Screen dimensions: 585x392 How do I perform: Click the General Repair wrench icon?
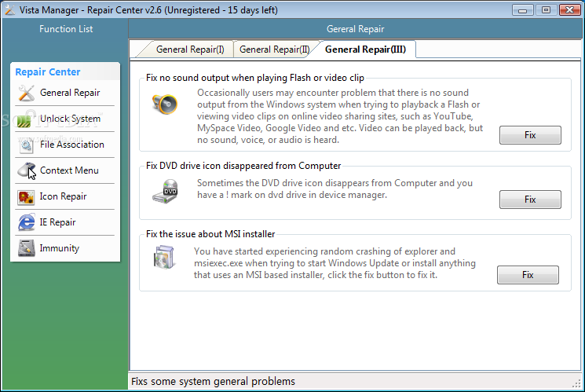click(26, 93)
